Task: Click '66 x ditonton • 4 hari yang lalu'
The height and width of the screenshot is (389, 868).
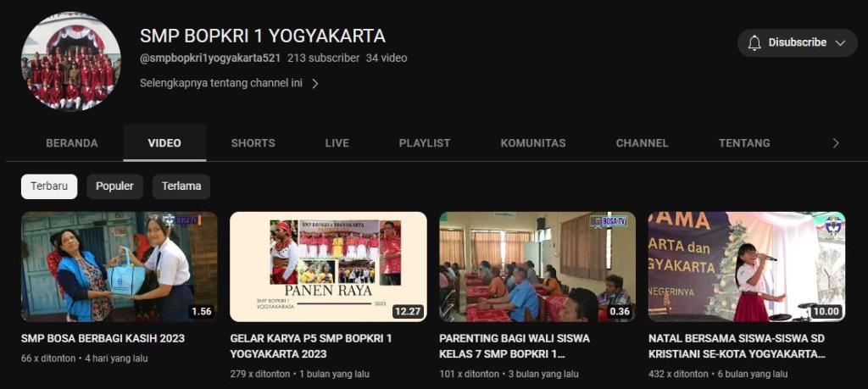Action: [85, 358]
